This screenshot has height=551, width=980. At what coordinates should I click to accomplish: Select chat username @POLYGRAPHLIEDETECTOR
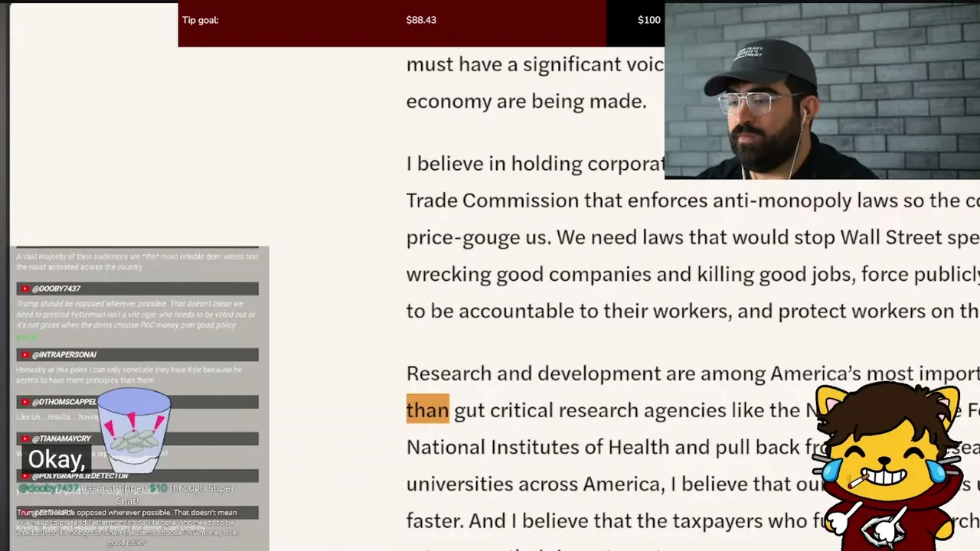click(80, 476)
